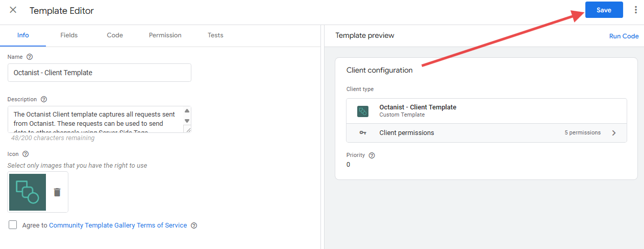Open the three-dot more options menu
The height and width of the screenshot is (249, 644).
pyautogui.click(x=635, y=10)
